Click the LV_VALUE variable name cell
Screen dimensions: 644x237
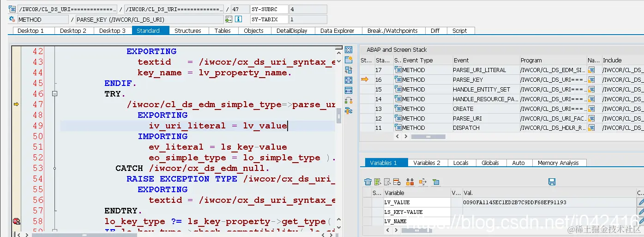coord(417,202)
